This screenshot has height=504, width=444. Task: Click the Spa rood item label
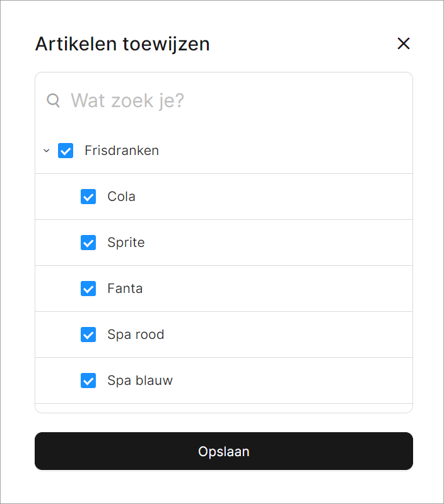[x=136, y=335]
